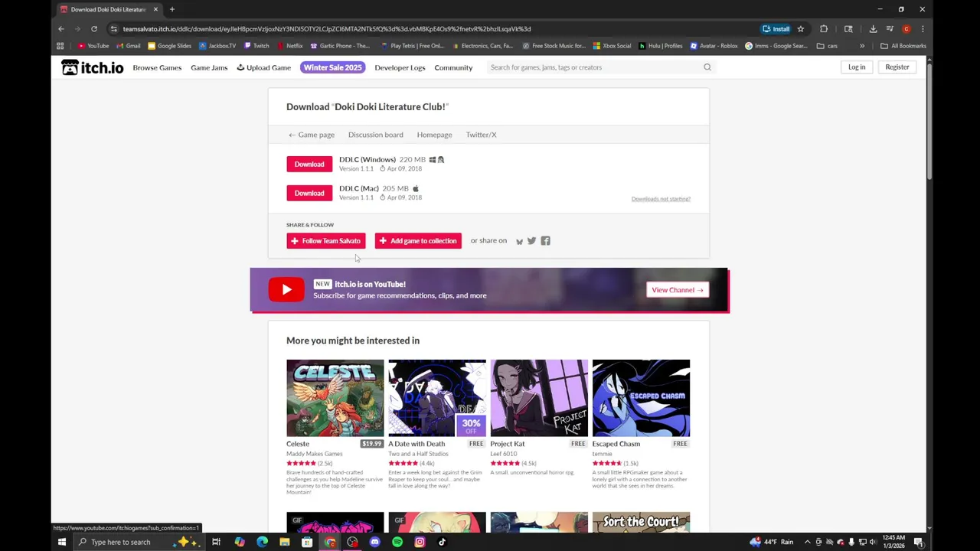Open Escaped Chasm thumbnail
Image resolution: width=980 pixels, height=551 pixels.
pos(641,398)
